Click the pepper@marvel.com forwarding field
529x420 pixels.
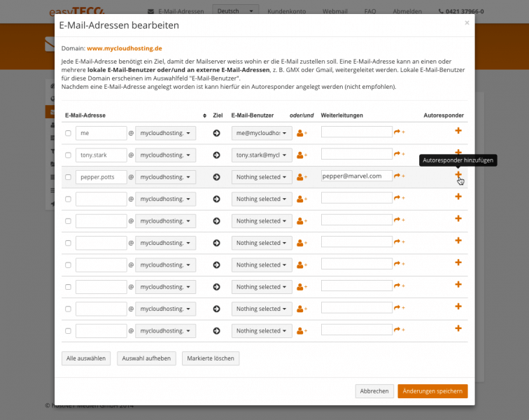coord(357,176)
